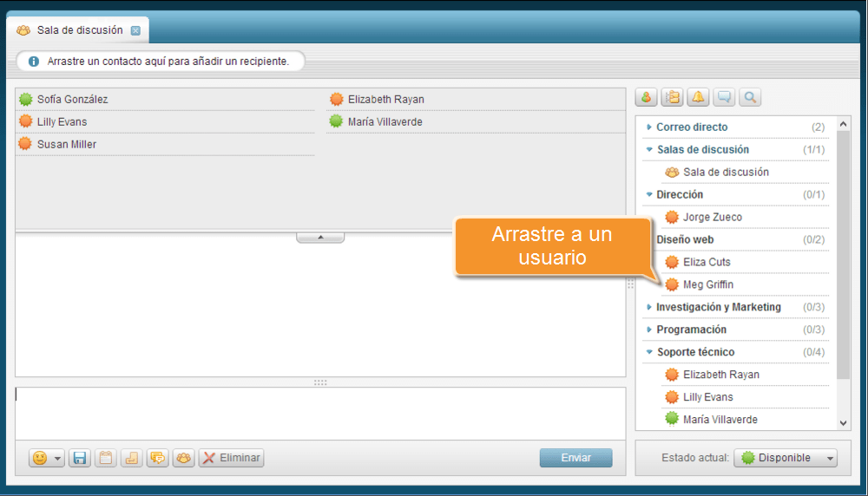
Task: Click the floppy disk save icon
Action: click(80, 458)
